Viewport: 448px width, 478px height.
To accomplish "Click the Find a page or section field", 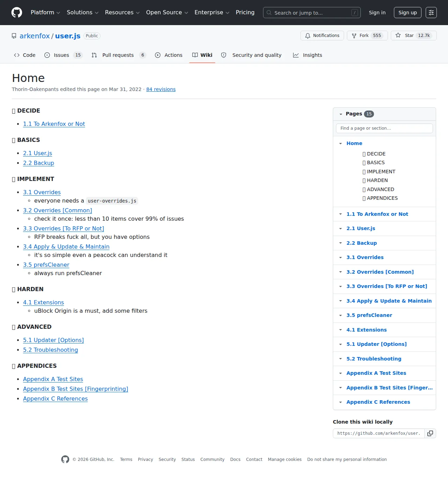I will [384, 128].
